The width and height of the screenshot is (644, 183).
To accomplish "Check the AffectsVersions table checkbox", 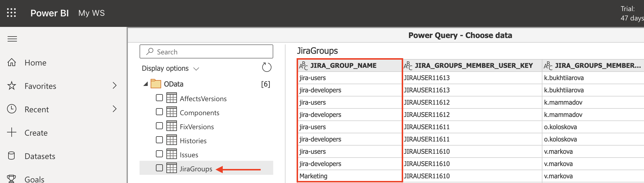I will [x=159, y=98].
